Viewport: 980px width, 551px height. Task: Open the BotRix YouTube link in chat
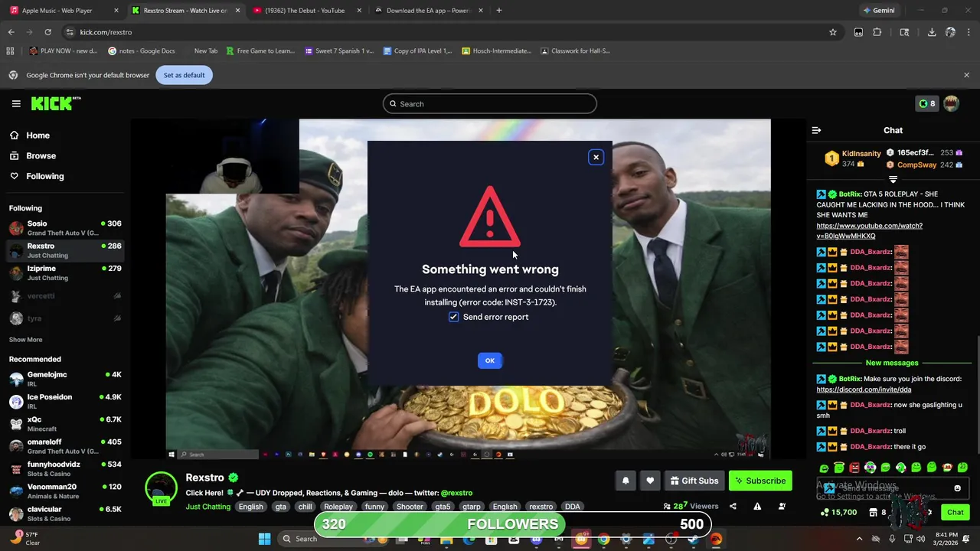click(869, 230)
